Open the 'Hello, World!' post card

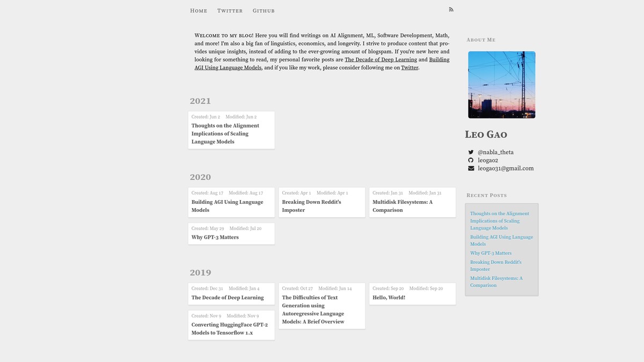point(413,294)
